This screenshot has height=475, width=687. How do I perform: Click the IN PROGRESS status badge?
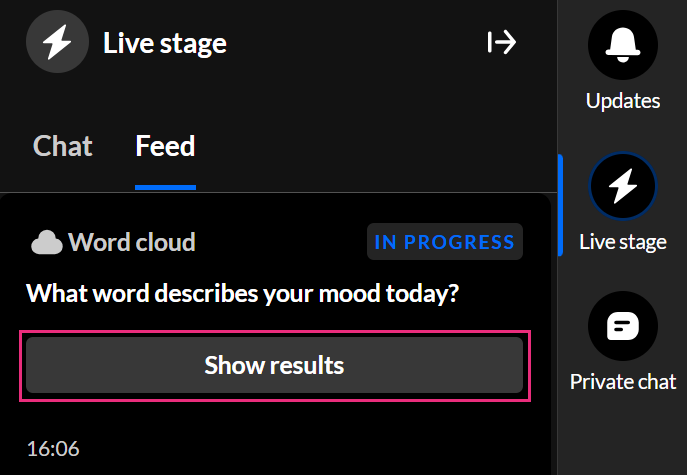(x=444, y=242)
